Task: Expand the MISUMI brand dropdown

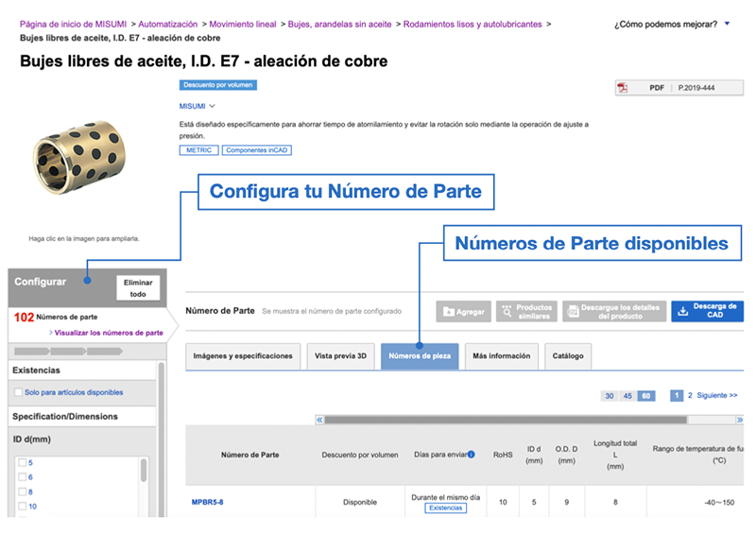Action: click(x=213, y=107)
